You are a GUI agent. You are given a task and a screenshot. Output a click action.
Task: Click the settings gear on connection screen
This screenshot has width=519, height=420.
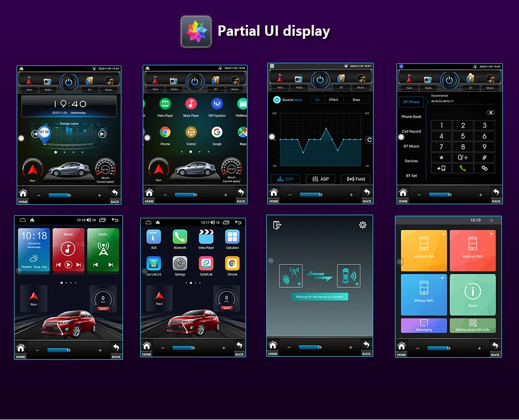tap(363, 225)
